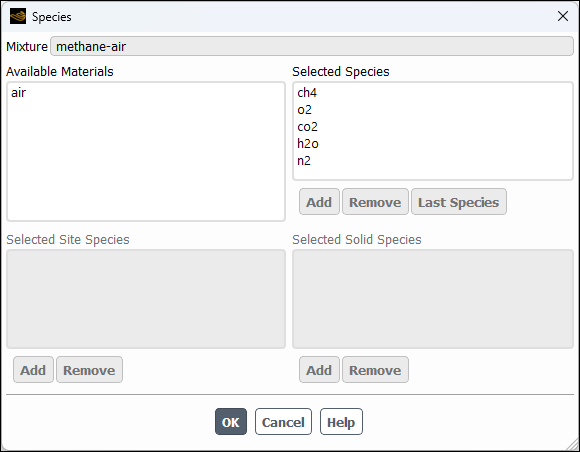
Task: Select n2 species entry
Action: (304, 161)
